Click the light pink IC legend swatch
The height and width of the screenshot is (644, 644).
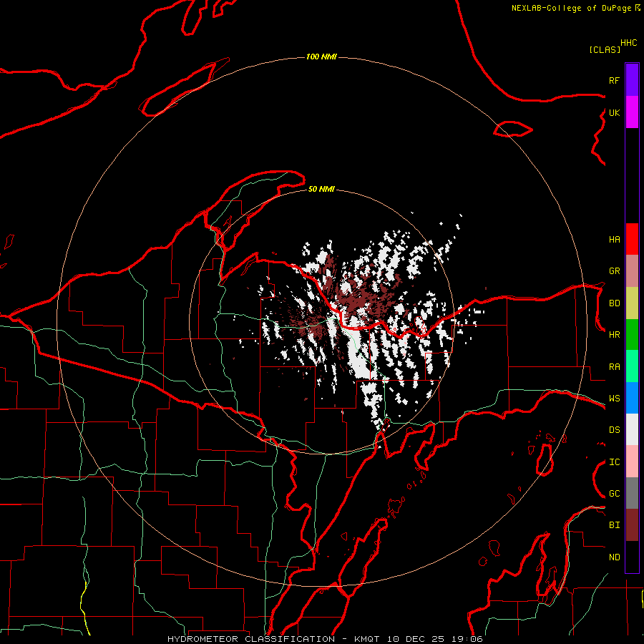632,462
